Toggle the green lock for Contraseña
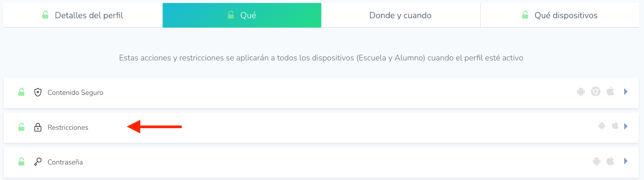The image size is (644, 180). [x=21, y=162]
